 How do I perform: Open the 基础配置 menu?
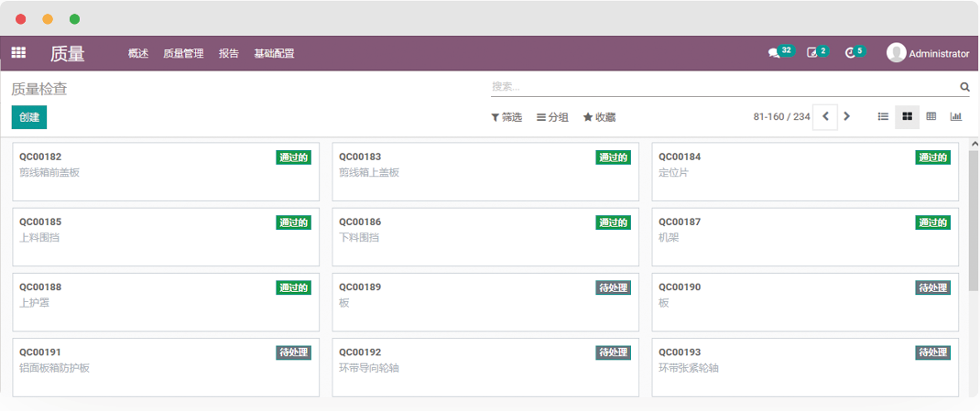(x=274, y=54)
